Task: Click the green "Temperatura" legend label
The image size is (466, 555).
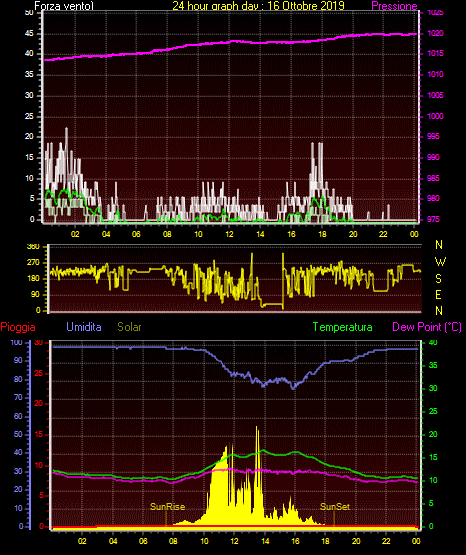Action: click(x=343, y=327)
